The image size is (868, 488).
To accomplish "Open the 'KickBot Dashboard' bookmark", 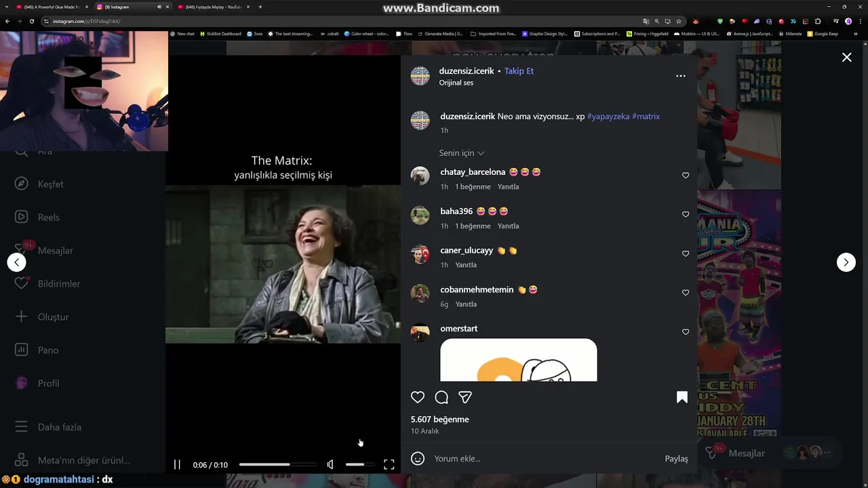I will (220, 33).
